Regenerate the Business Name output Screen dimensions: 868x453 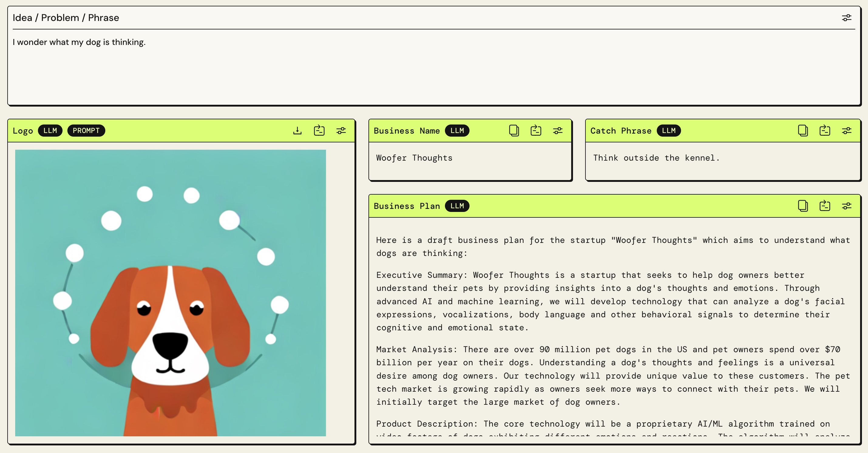535,131
